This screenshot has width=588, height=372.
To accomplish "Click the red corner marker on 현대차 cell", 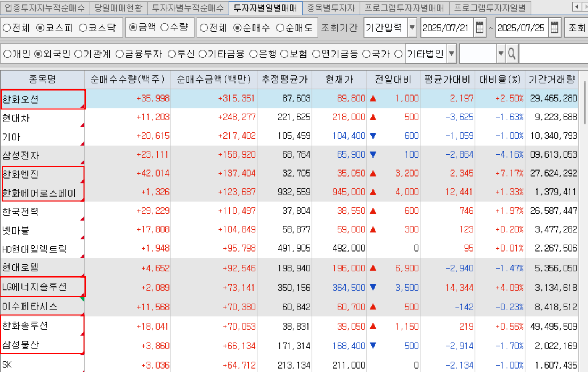I will point(82,125).
